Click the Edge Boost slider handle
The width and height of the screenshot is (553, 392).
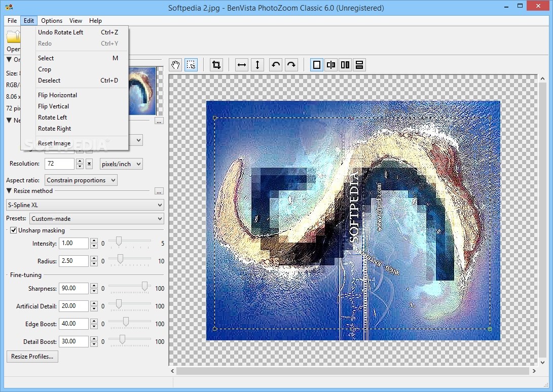126,322
